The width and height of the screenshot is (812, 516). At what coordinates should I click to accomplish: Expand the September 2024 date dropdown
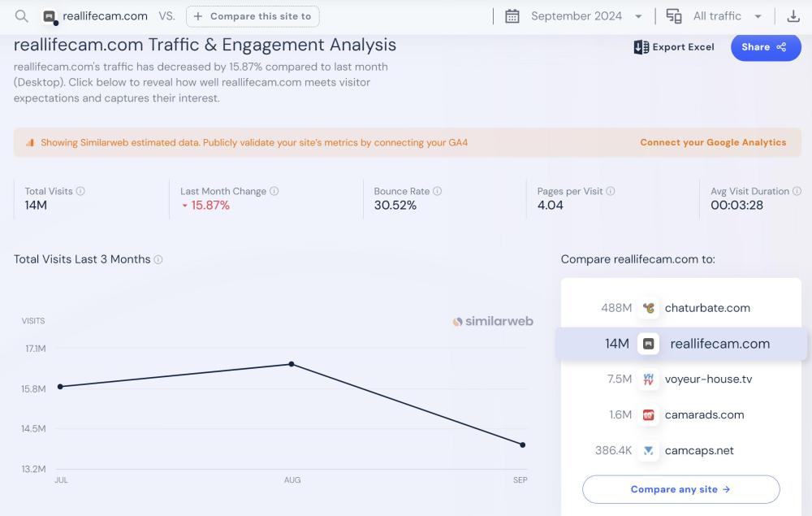click(x=638, y=16)
